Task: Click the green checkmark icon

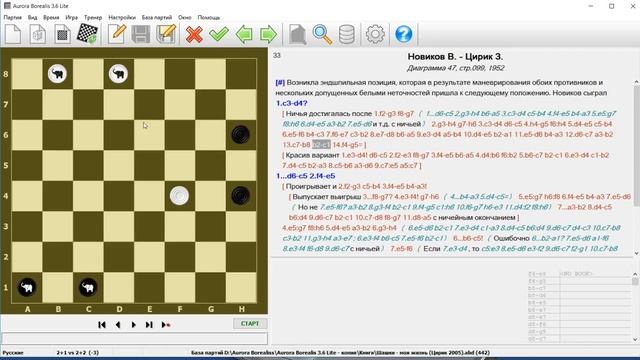Action: tap(219, 34)
